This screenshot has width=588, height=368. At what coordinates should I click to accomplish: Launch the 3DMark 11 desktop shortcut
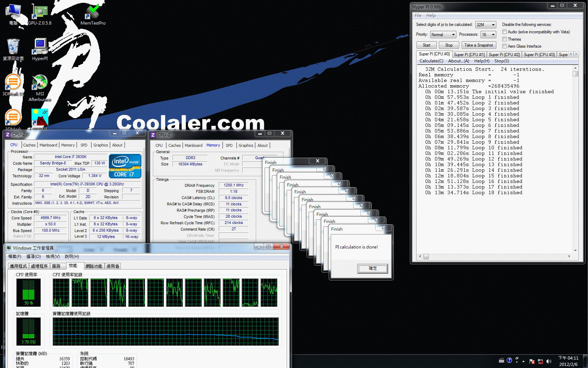[x=13, y=85]
